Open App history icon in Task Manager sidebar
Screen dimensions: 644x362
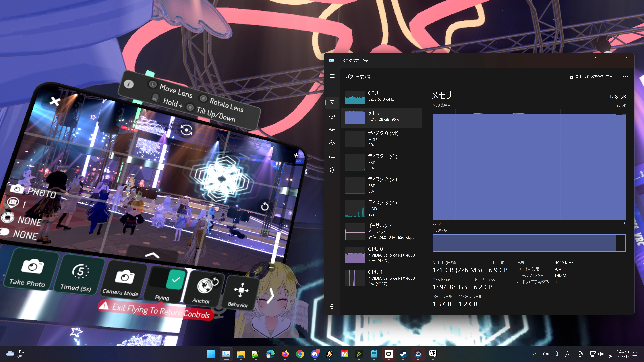(x=332, y=116)
